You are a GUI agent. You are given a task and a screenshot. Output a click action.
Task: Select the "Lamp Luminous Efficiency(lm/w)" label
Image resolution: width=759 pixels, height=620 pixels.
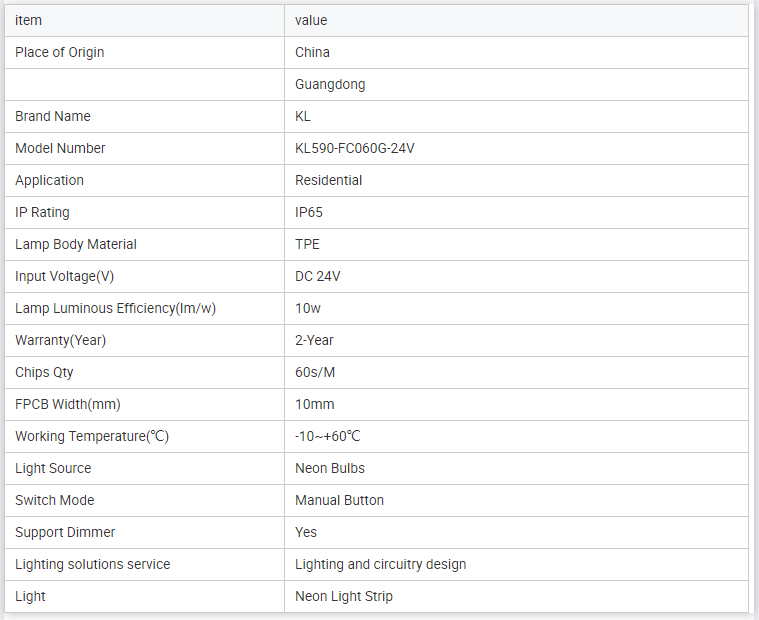click(x=115, y=308)
